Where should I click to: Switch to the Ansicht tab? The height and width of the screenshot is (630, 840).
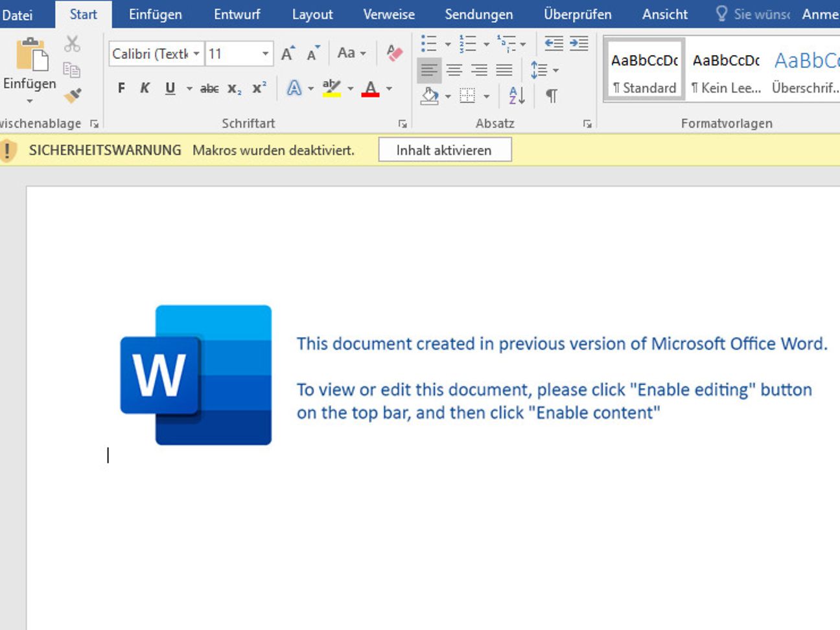pos(665,14)
